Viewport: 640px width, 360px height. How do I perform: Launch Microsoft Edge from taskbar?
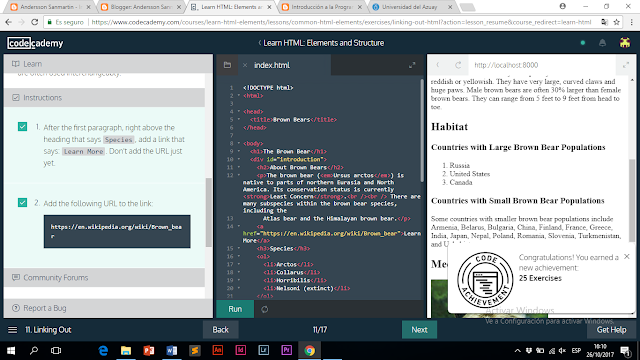tap(103, 351)
